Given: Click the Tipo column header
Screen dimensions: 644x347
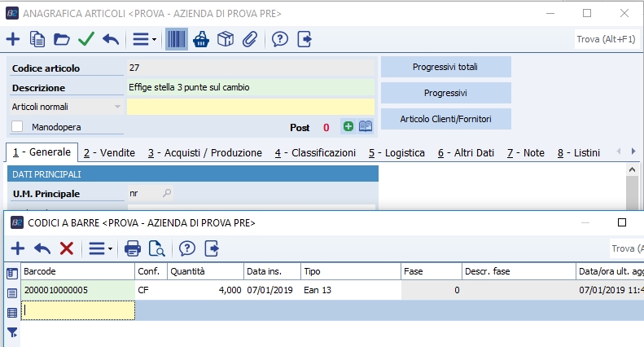Looking at the screenshot, I should tap(351, 271).
